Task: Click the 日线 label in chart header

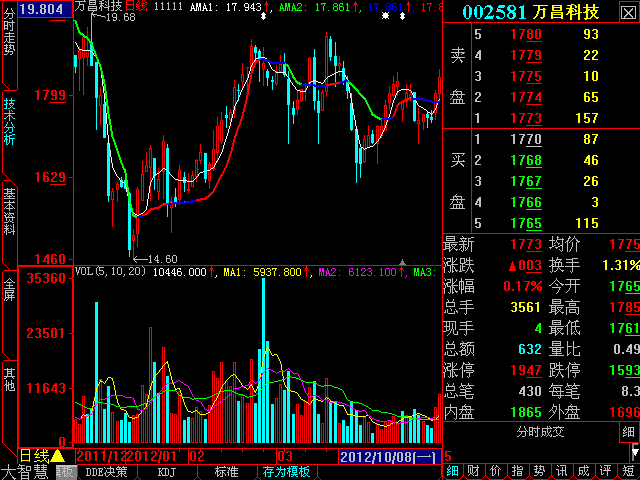Action: coord(136,6)
